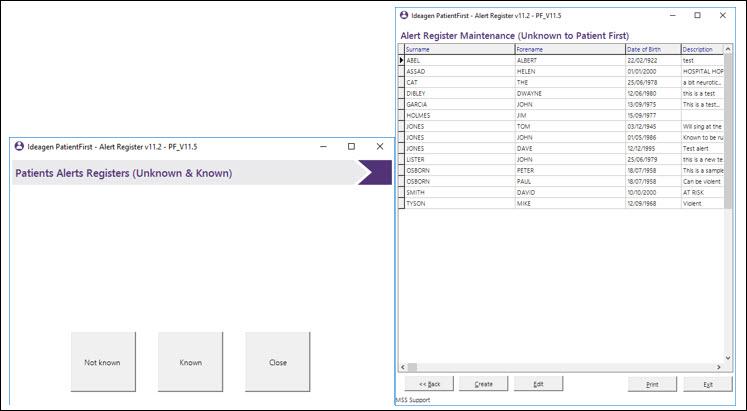Select the CAT surname cell
The image size is (747, 411).
[460, 82]
